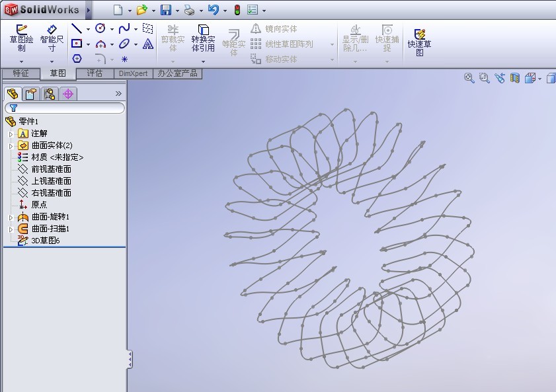Click the feature tree filter field
This screenshot has width=556, height=392.
click(65, 108)
